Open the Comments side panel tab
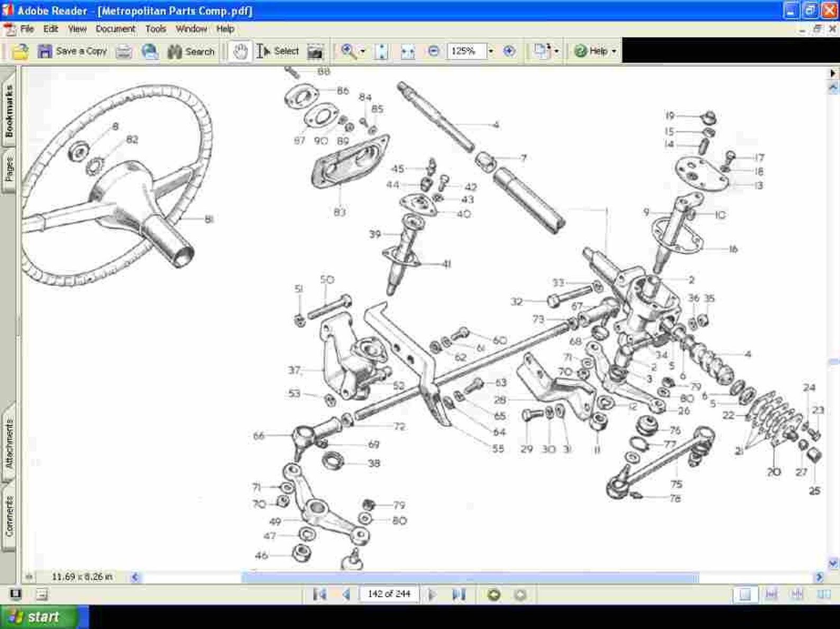This screenshot has height=629, width=840. pos(8,516)
